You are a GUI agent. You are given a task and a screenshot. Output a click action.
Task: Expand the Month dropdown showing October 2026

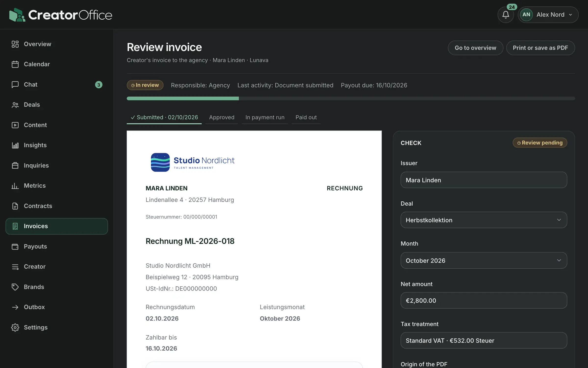(x=484, y=261)
